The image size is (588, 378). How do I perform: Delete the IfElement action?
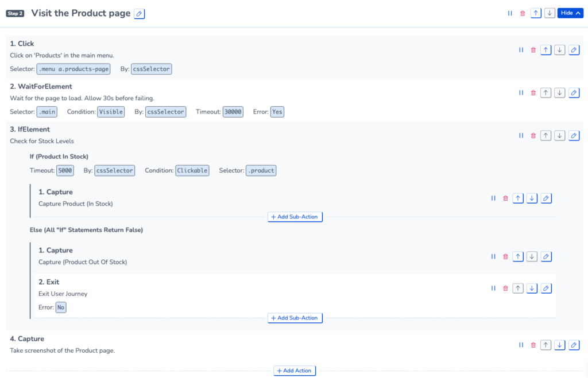pyautogui.click(x=533, y=135)
